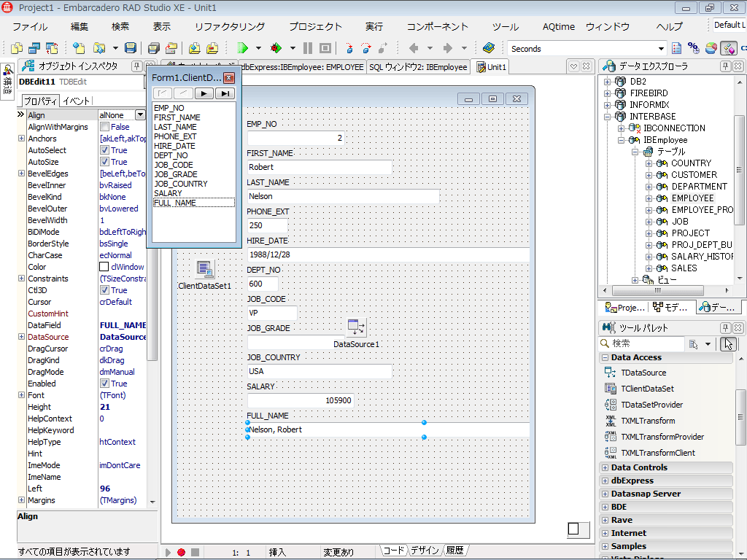Click the ladybug debug run icon
The image size is (747, 560).
pyautogui.click(x=275, y=48)
